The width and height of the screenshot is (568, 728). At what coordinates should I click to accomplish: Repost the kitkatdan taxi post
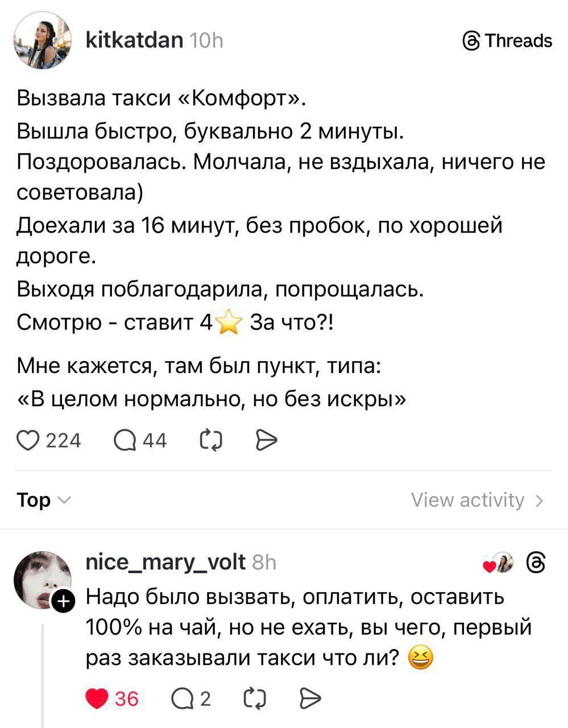click(212, 440)
